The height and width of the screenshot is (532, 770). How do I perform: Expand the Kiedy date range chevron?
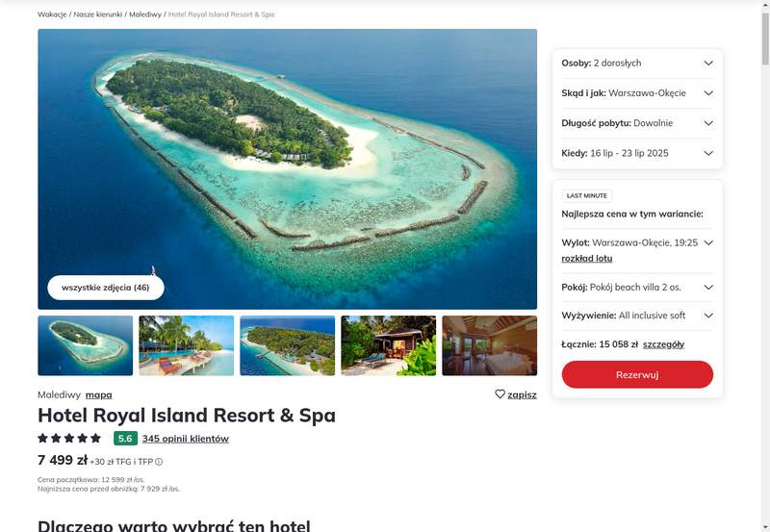708,153
